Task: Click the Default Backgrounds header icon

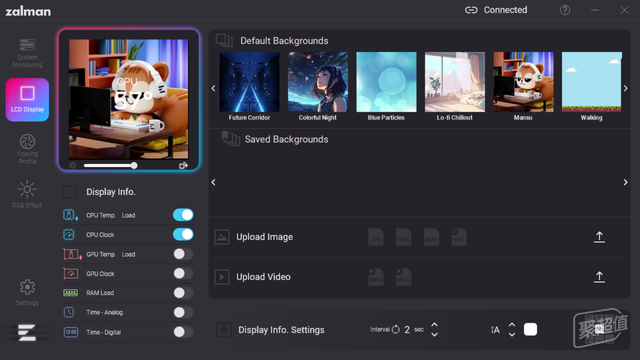Action: coord(224,40)
